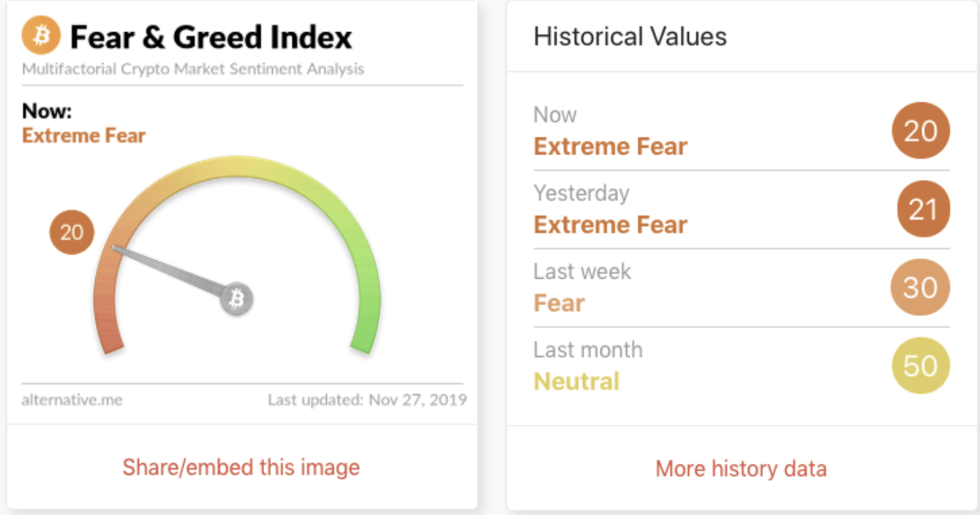
Task: Click the Last updated Nov 27, 2019 text
Action: pyautogui.click(x=366, y=400)
